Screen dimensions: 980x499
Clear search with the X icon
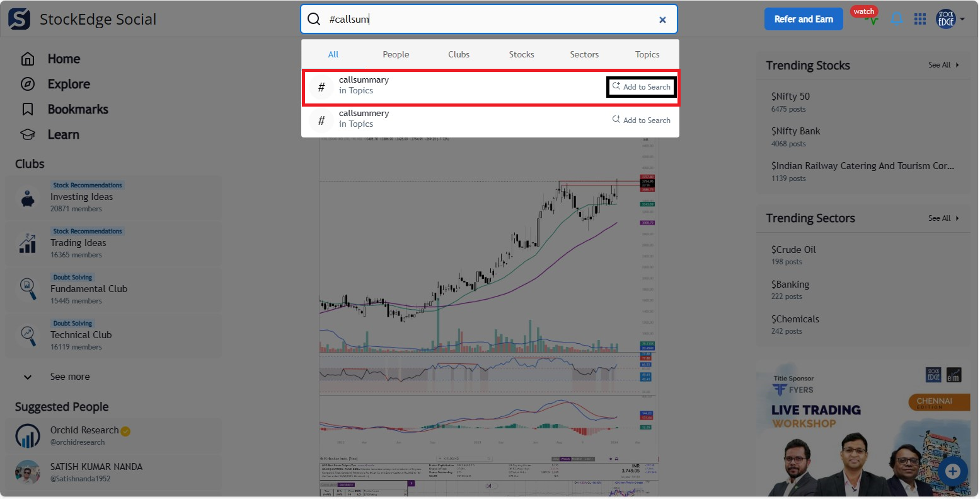point(662,20)
